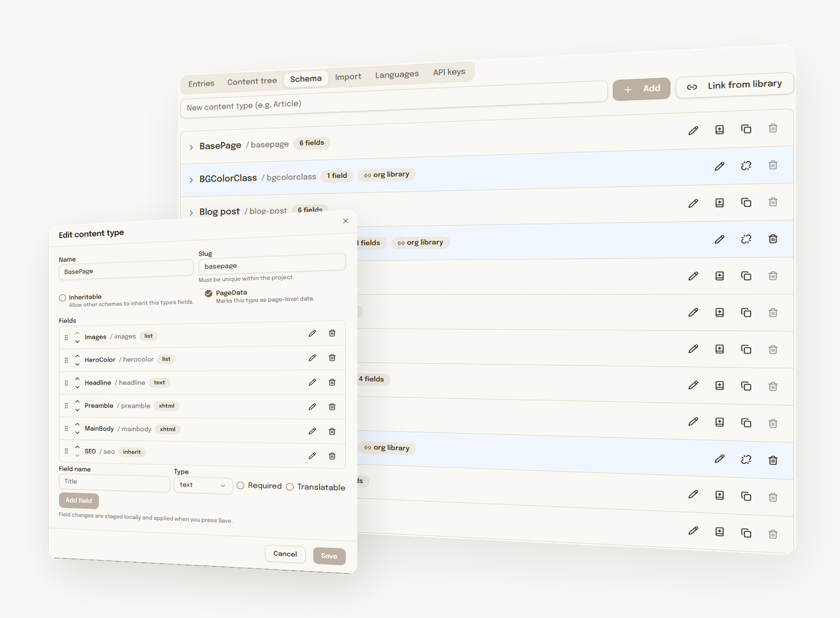Edit the Images field in dialog
Viewport: 840px width, 618px height.
[312, 333]
